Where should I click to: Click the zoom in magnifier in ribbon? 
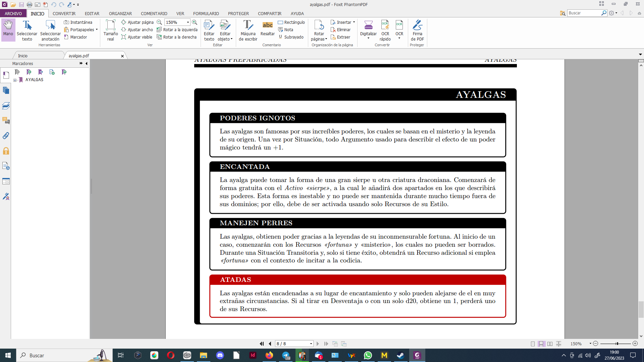coord(195,22)
